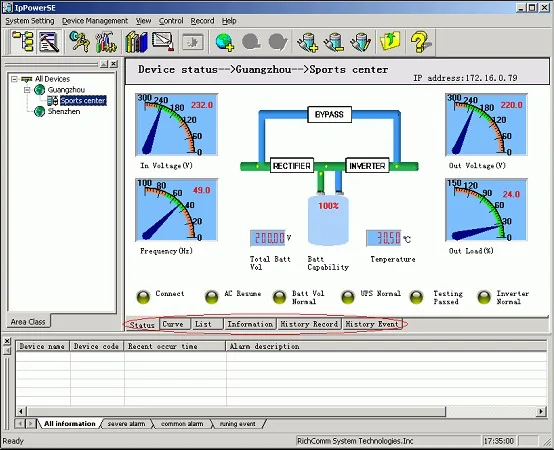Click the system tools settings icon
554x450 pixels.
(105, 42)
